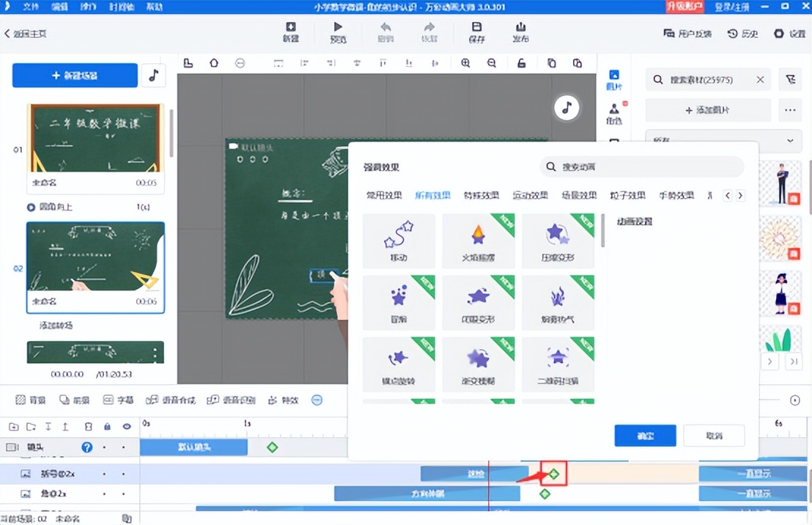Switch to the 粒子效果 particle effects tab

point(628,195)
